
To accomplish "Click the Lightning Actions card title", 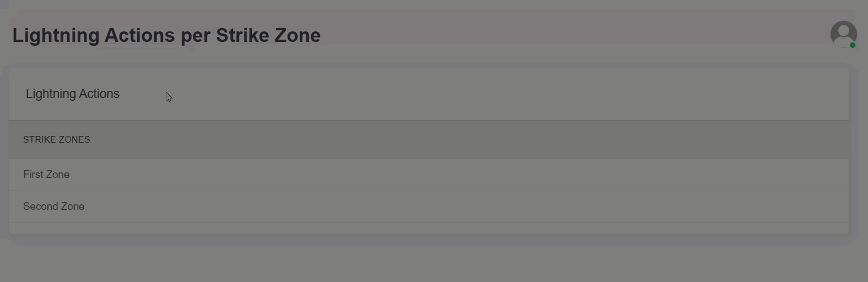I will point(73,94).
